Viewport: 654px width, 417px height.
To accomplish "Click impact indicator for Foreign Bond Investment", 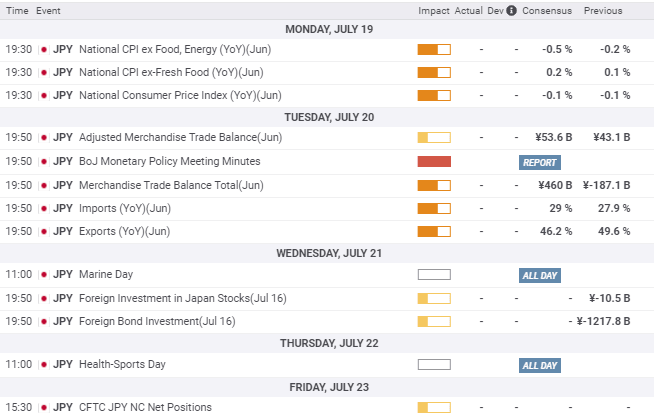I will [433, 321].
